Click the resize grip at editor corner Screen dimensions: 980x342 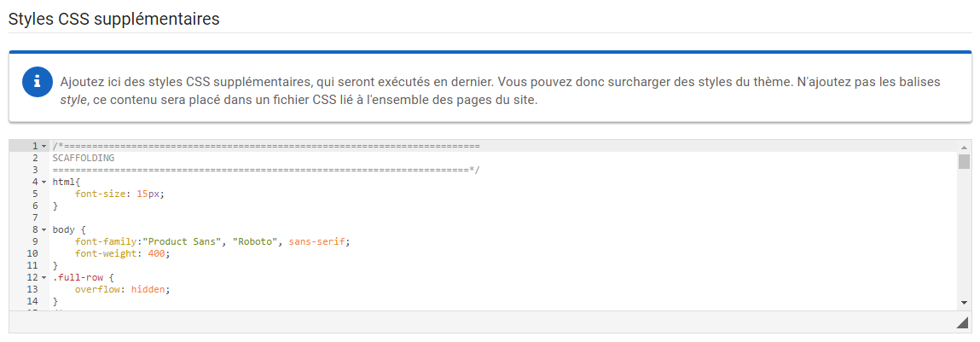pos(962,322)
